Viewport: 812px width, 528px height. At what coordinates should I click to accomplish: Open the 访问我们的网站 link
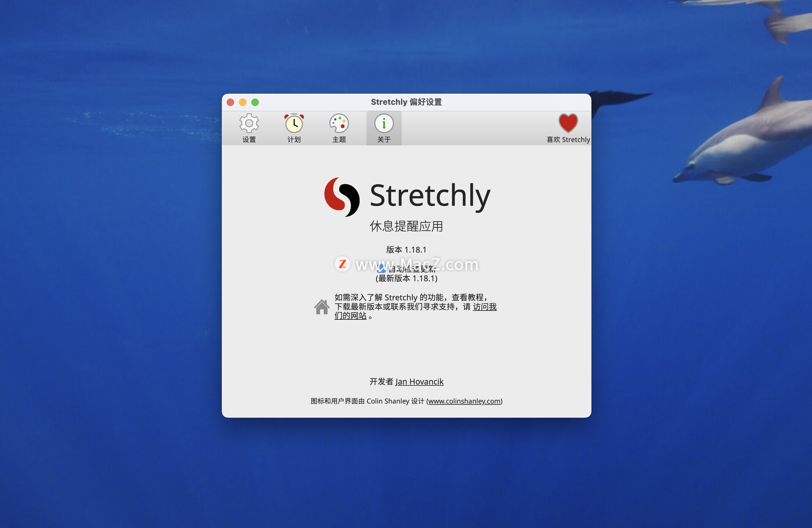[x=484, y=307]
